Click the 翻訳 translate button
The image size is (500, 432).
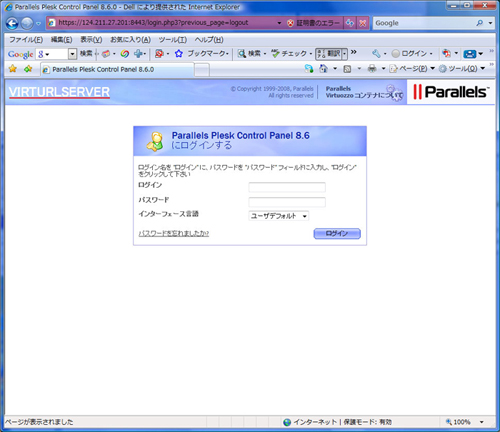click(329, 54)
